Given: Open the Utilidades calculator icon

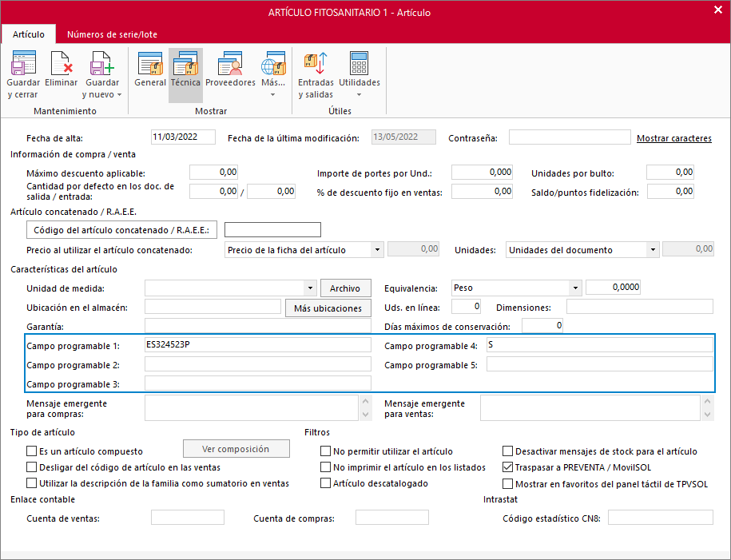Looking at the screenshot, I should [359, 64].
